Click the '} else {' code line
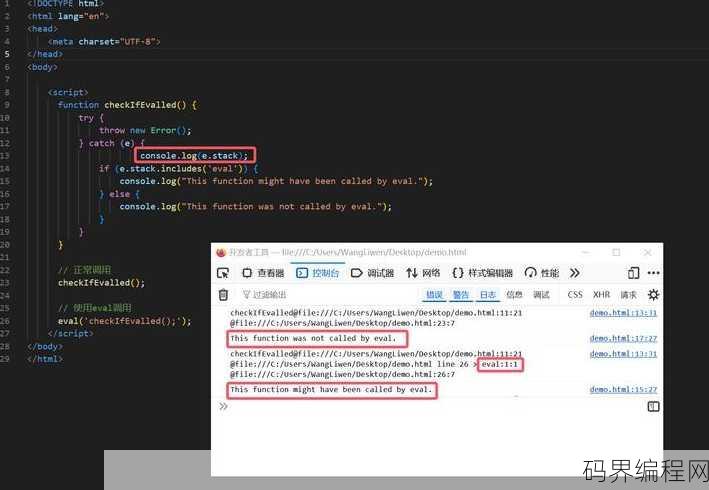The image size is (709, 490). tap(119, 194)
